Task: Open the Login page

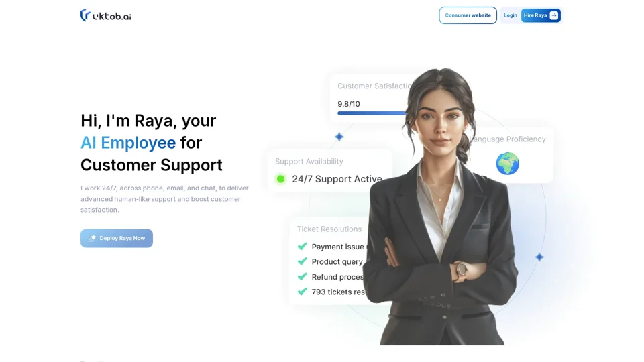Action: [x=511, y=15]
